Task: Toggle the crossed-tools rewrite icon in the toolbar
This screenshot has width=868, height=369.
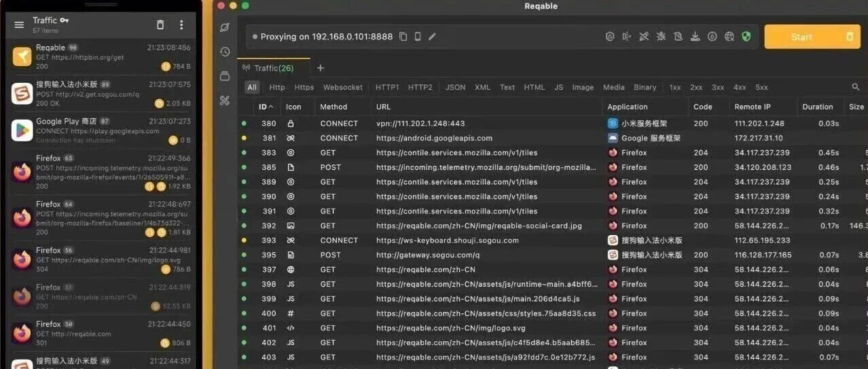Action: [x=644, y=37]
